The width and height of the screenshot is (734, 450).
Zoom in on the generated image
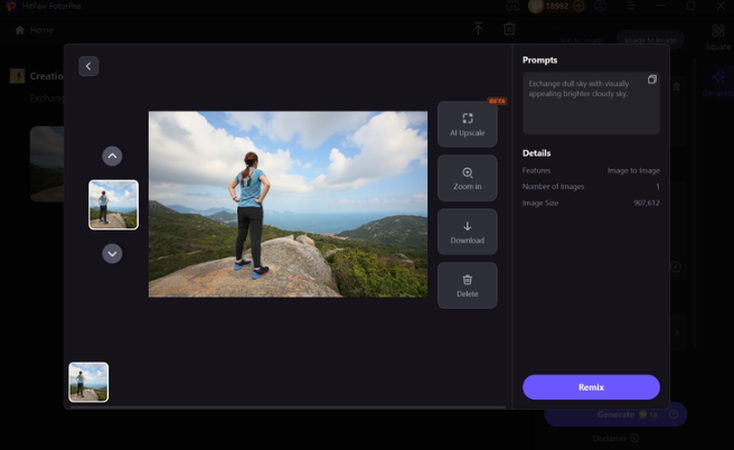[467, 178]
